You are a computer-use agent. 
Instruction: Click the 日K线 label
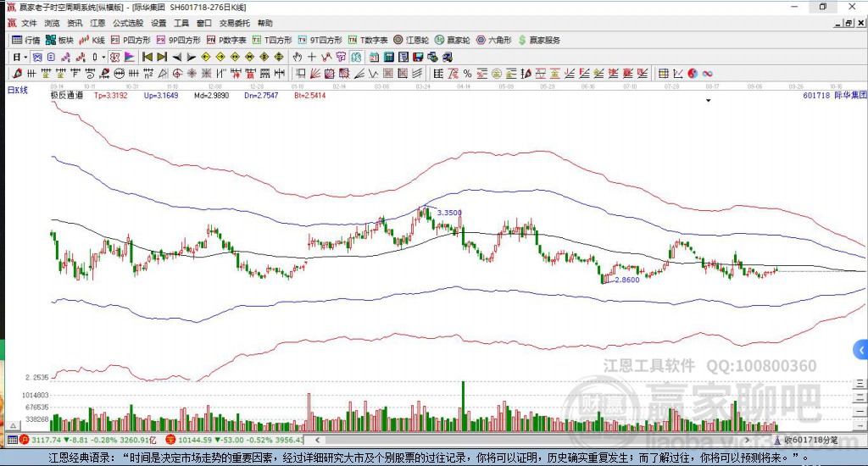click(x=17, y=90)
